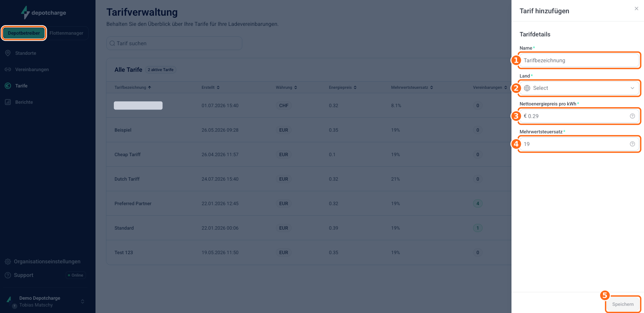
Task: Sort table by Mehrwertsteuersatz column
Action: (x=412, y=87)
